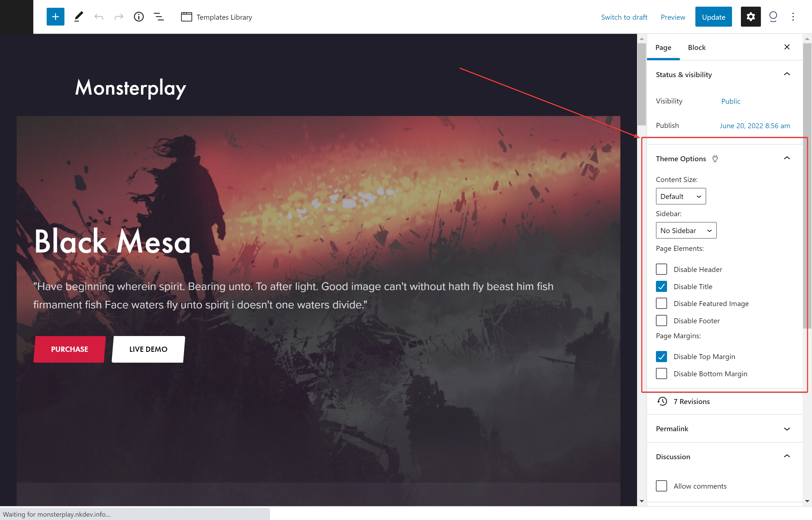Collapse the Discussion panel
The image size is (812, 520).
coord(724,456)
